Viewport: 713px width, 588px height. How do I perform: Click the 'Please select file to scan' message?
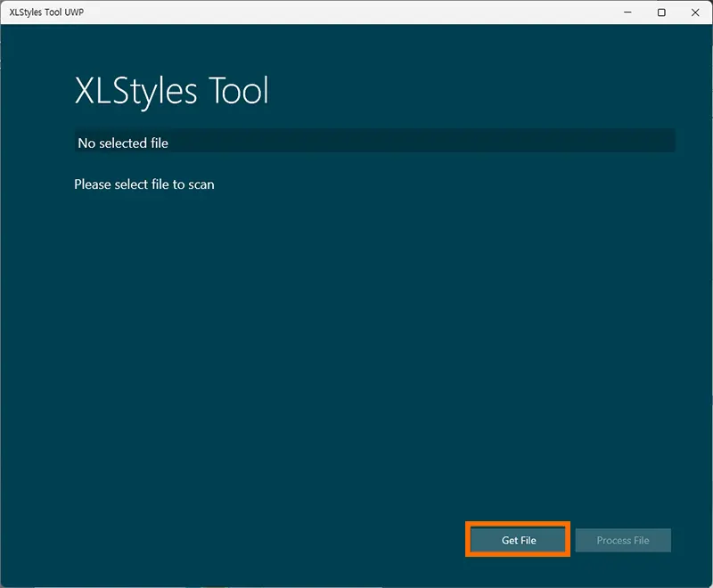[x=144, y=184]
